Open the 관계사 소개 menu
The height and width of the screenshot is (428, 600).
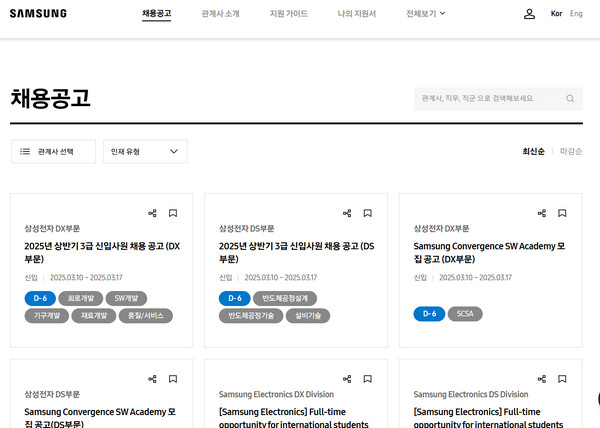coord(220,14)
